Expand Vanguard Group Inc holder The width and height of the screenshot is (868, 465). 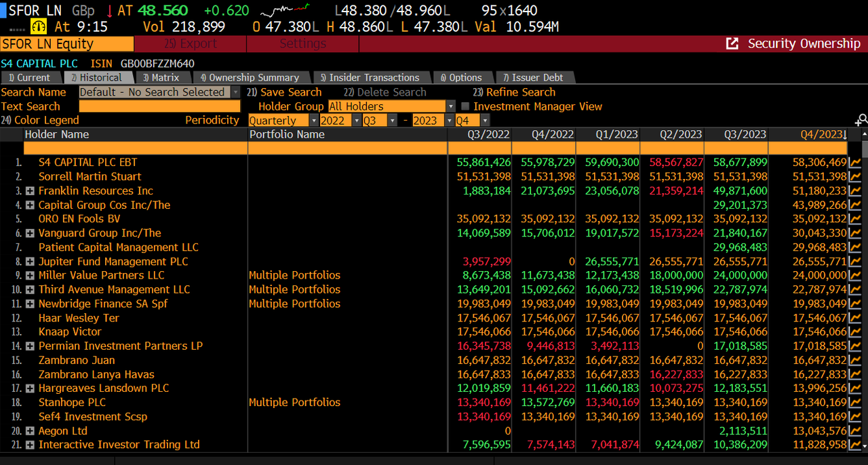[x=30, y=233]
